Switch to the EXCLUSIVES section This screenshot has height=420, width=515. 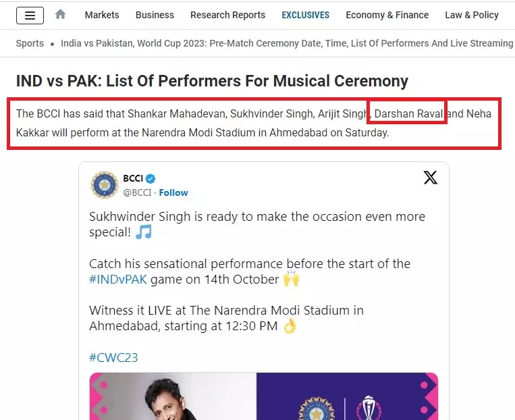point(306,15)
